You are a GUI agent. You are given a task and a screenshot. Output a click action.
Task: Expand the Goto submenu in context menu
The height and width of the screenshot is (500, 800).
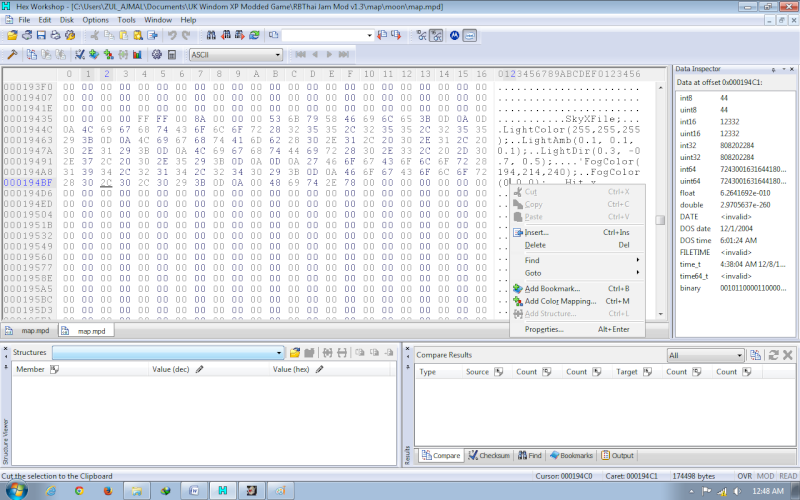pos(577,273)
